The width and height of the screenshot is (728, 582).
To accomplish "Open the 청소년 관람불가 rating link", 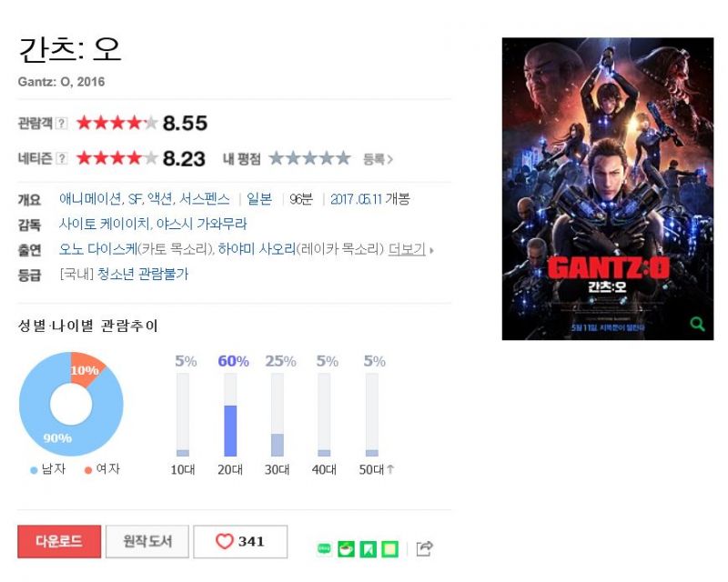I will tap(143, 274).
